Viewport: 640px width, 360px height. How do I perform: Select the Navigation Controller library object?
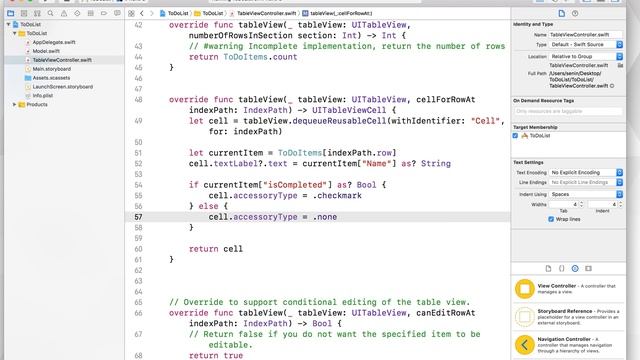tap(568, 345)
